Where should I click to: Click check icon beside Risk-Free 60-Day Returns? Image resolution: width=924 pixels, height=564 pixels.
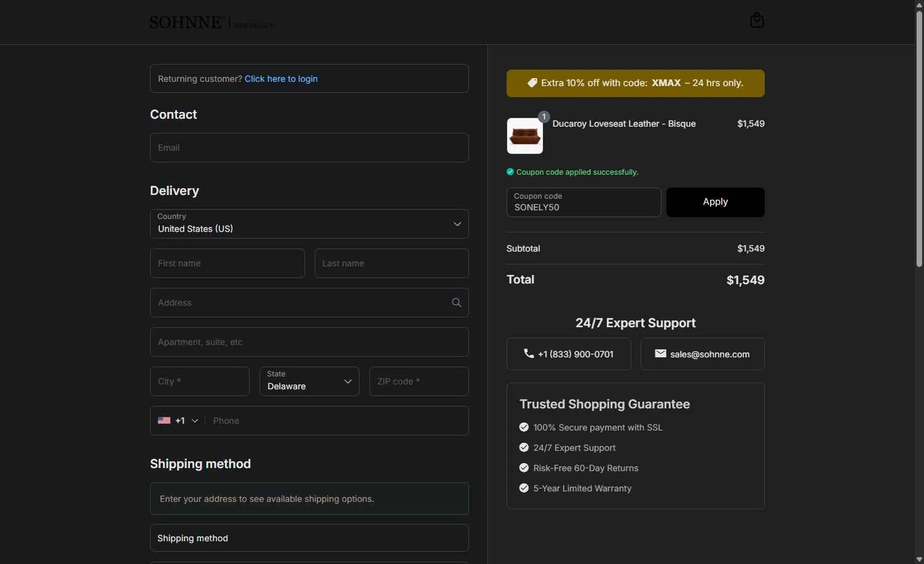point(524,467)
